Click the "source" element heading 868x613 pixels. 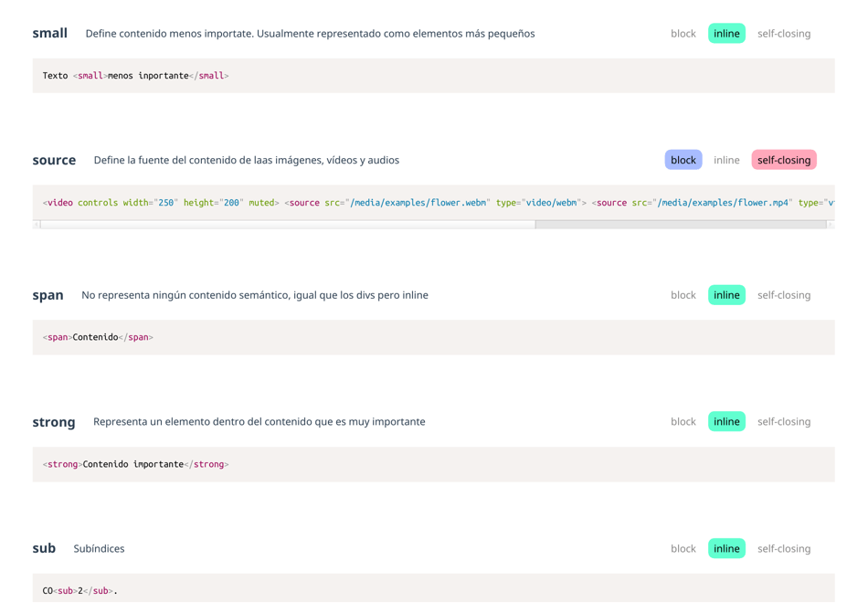54,160
